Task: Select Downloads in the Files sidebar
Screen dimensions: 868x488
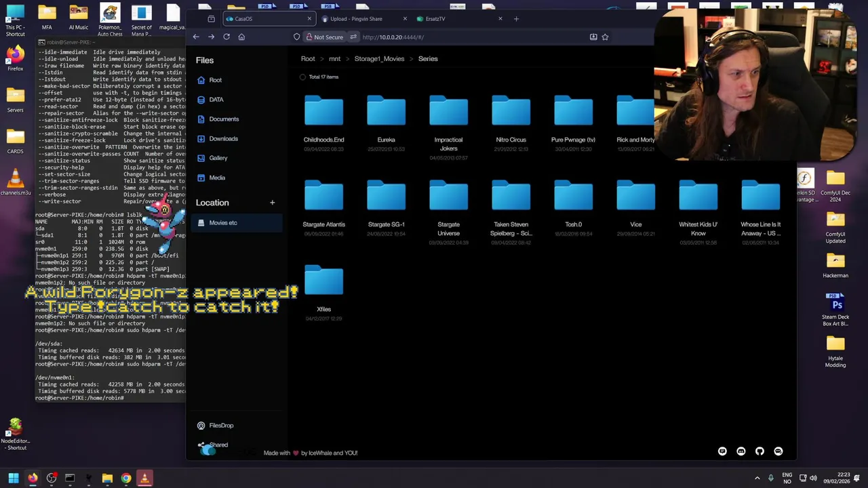Action: pyautogui.click(x=237, y=139)
